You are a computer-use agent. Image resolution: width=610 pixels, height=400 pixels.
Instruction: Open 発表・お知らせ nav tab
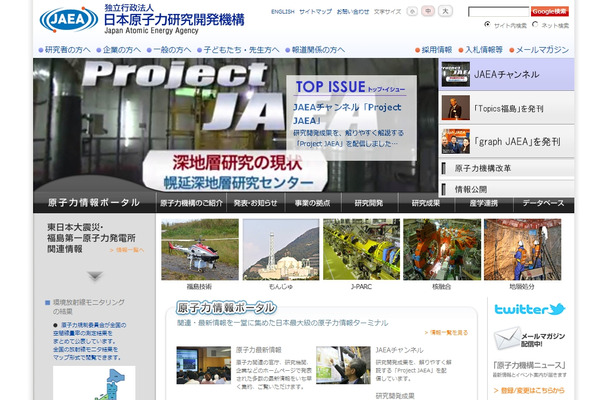pyautogui.click(x=256, y=203)
